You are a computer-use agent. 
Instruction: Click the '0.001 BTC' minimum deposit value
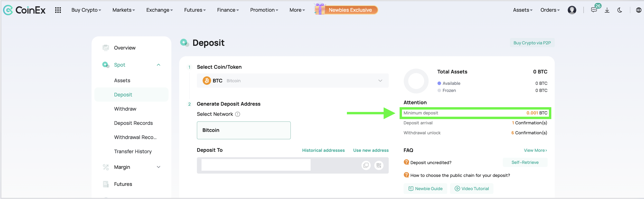(x=537, y=113)
